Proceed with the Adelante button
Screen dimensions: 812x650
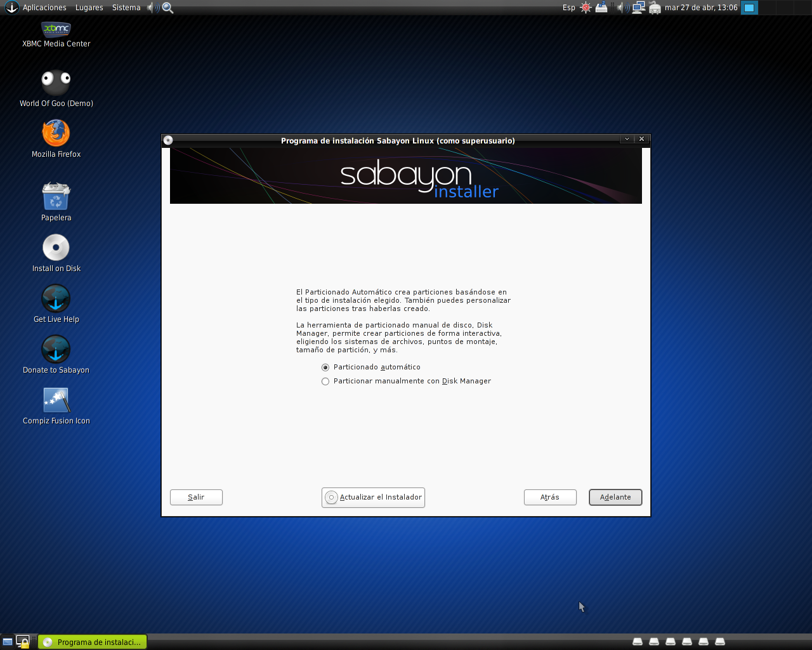615,498
